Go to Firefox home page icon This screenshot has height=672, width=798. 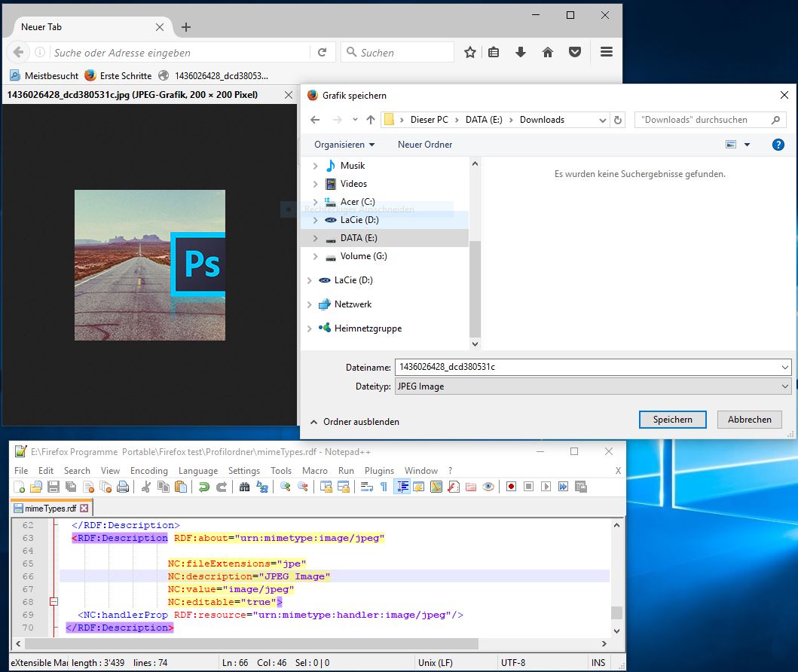click(548, 52)
